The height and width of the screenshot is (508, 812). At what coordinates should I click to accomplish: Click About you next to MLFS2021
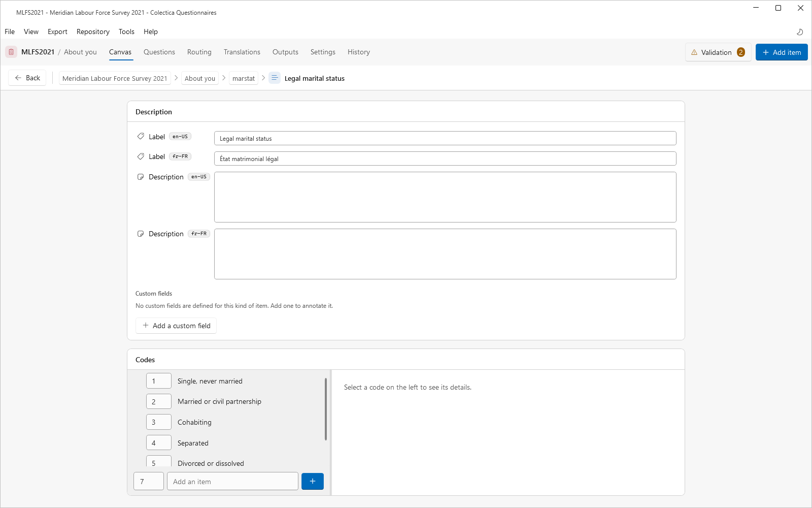point(80,52)
